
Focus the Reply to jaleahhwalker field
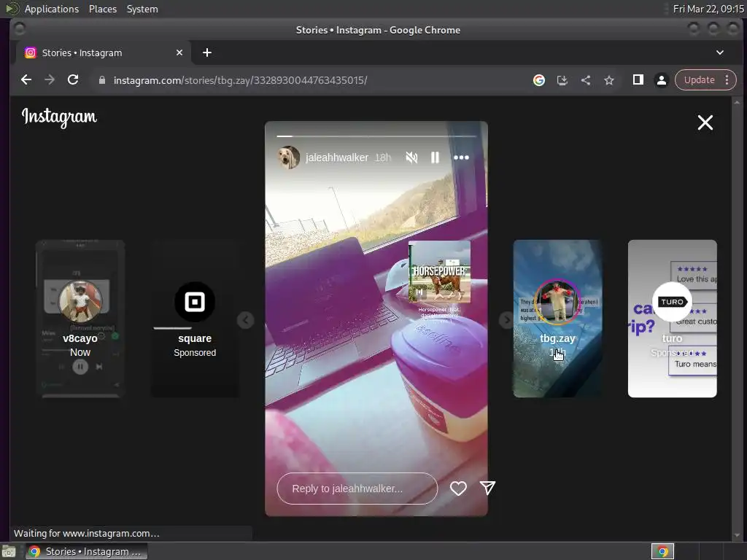(357, 489)
